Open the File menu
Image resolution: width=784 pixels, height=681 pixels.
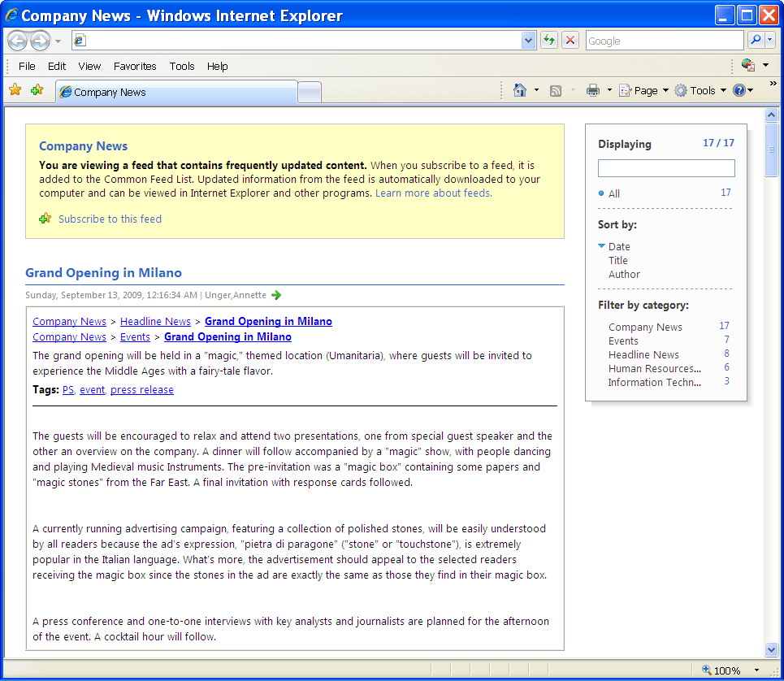[x=27, y=66]
